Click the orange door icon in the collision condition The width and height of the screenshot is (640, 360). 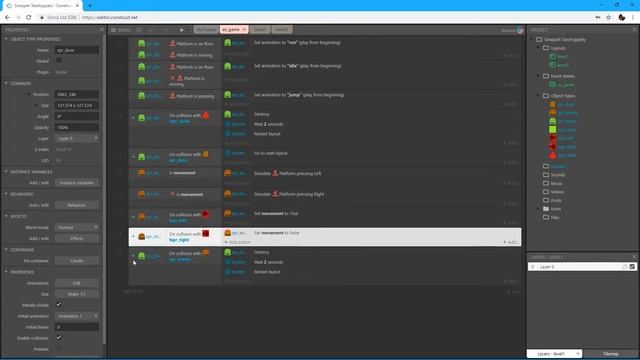pos(206,154)
